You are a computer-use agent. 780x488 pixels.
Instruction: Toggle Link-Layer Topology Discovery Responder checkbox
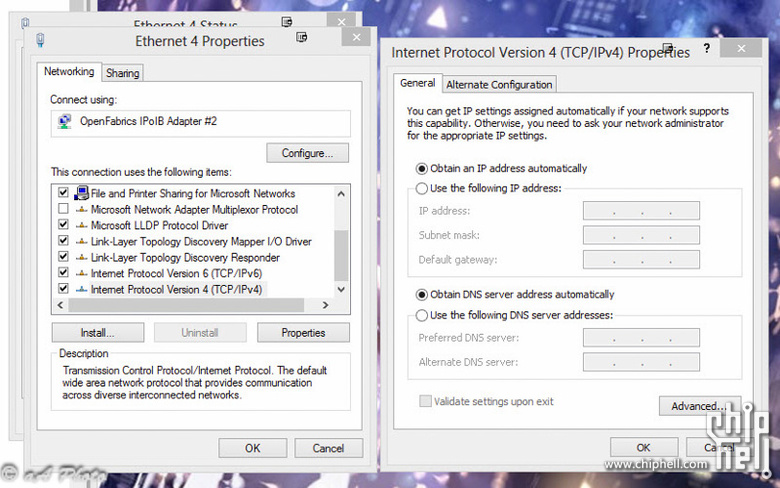tap(63, 256)
